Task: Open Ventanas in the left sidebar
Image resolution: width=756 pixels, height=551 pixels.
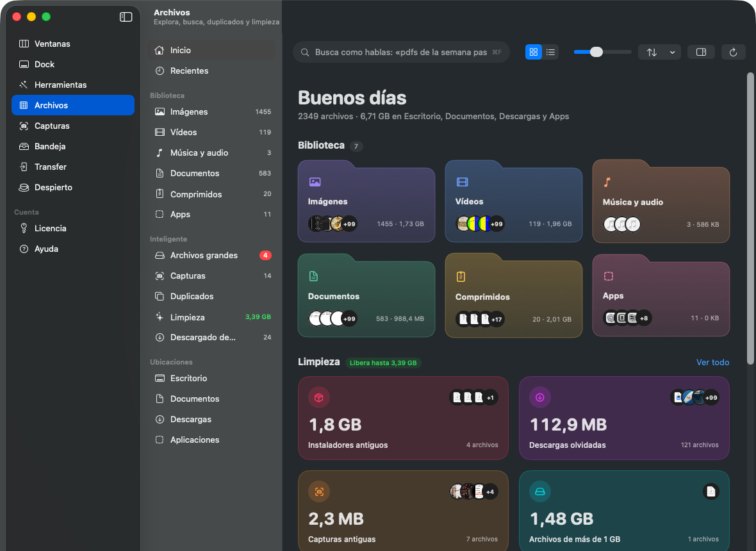Action: point(73,44)
